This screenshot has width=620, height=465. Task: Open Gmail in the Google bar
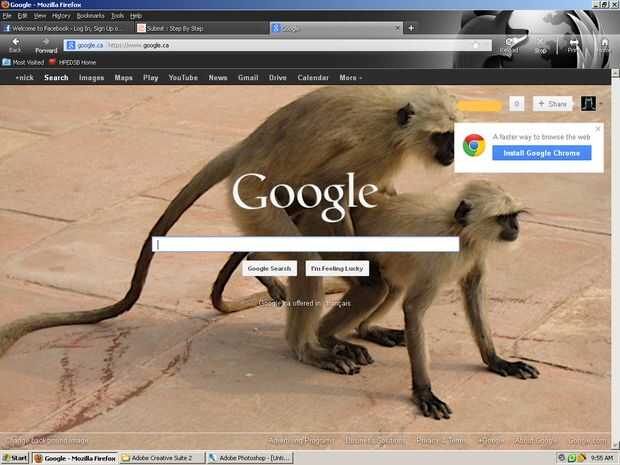pyautogui.click(x=248, y=78)
